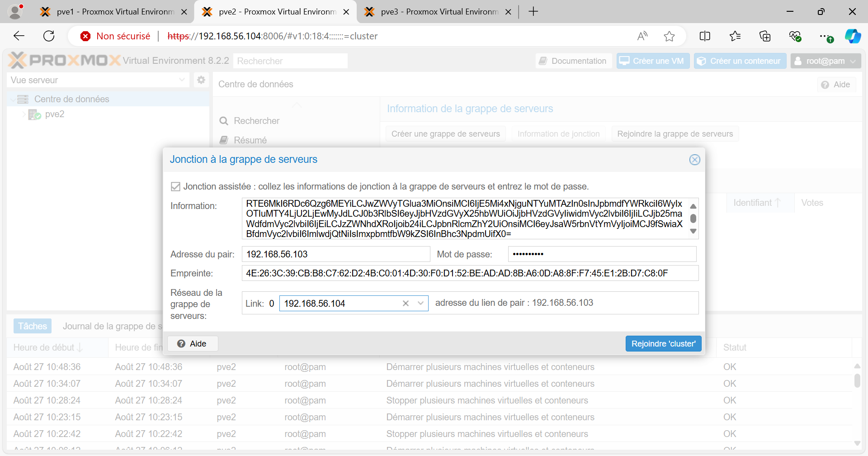This screenshot has height=456, width=868.
Task: Click the Proxmox Rechercher search box
Action: pyautogui.click(x=290, y=61)
